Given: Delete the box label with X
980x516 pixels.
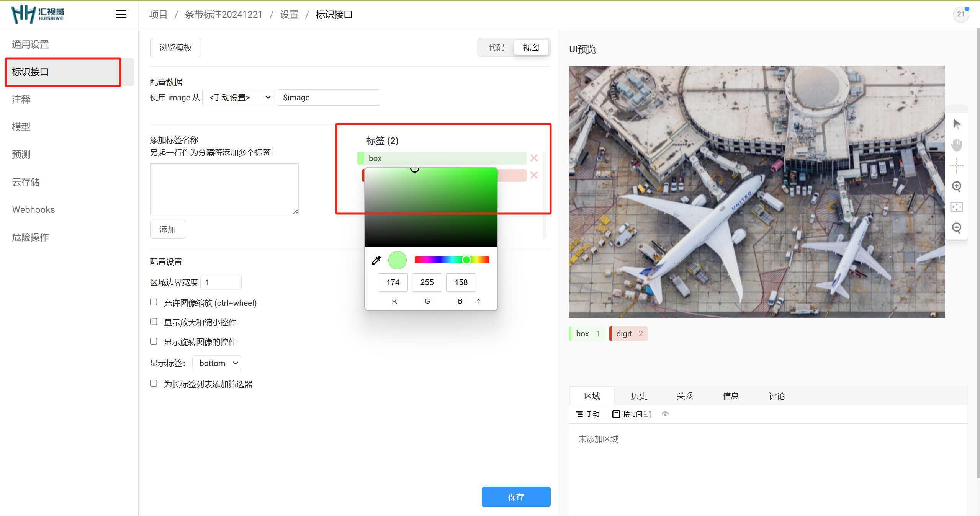Looking at the screenshot, I should pyautogui.click(x=534, y=158).
